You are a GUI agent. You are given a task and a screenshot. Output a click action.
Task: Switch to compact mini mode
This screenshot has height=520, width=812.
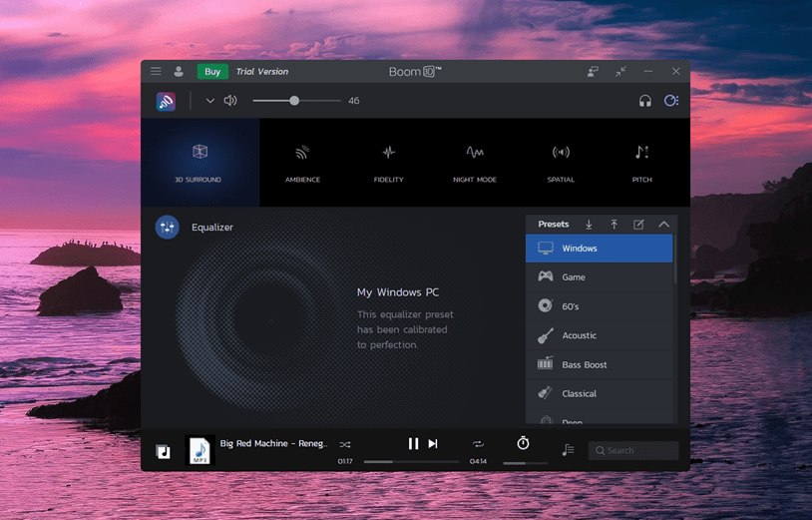620,72
